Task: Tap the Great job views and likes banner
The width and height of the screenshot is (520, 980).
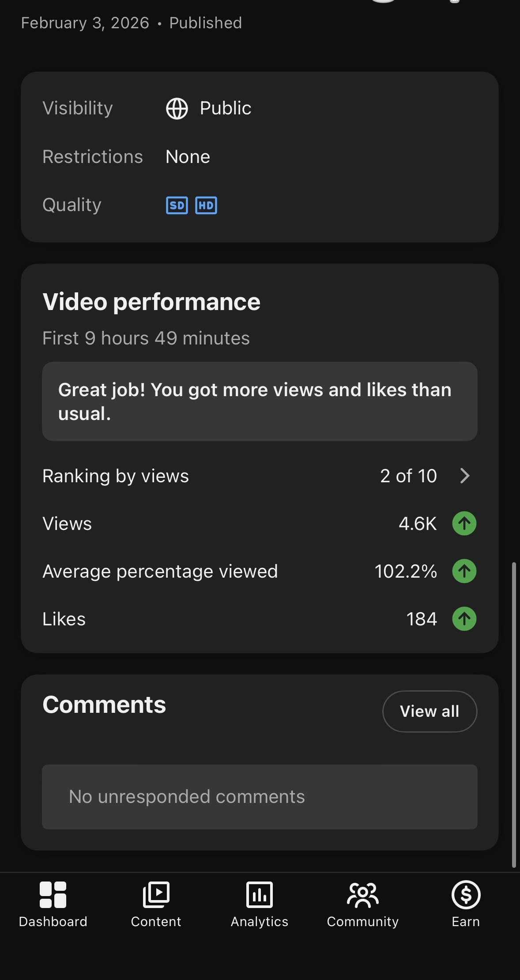Action: [x=260, y=401]
